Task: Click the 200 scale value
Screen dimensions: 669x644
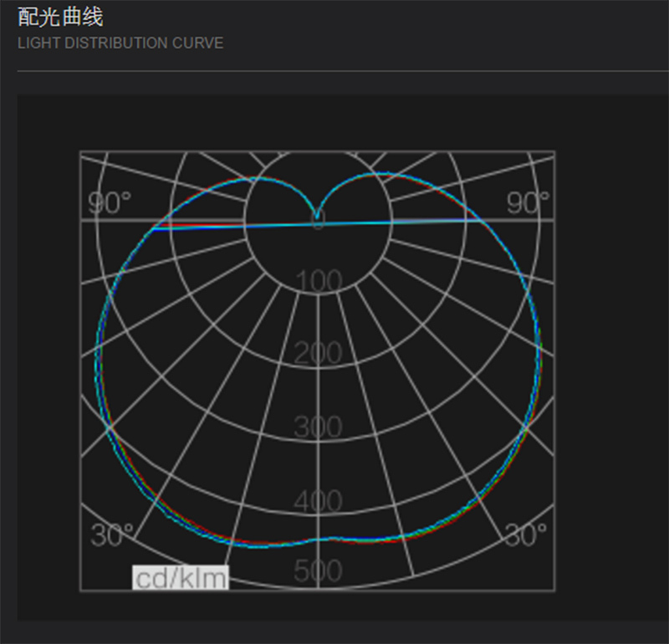Action: (318, 352)
